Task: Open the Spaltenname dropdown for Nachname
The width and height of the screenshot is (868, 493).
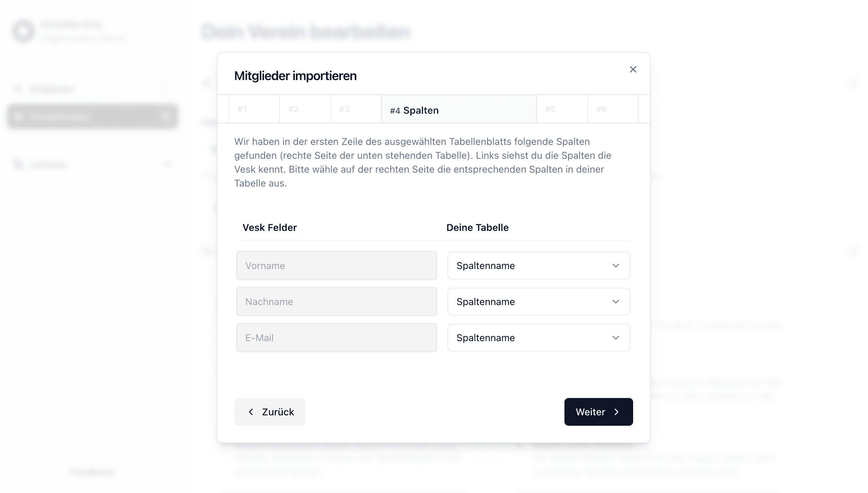Action: (538, 302)
